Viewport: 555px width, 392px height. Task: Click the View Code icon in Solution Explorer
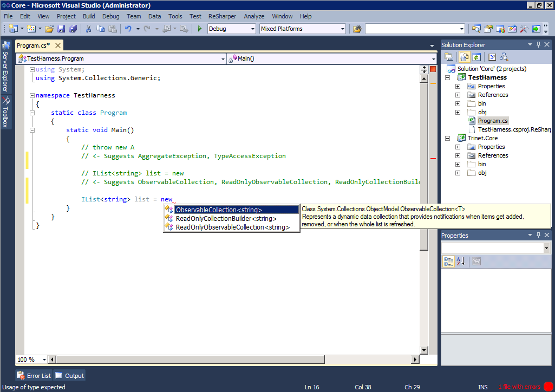(492, 57)
